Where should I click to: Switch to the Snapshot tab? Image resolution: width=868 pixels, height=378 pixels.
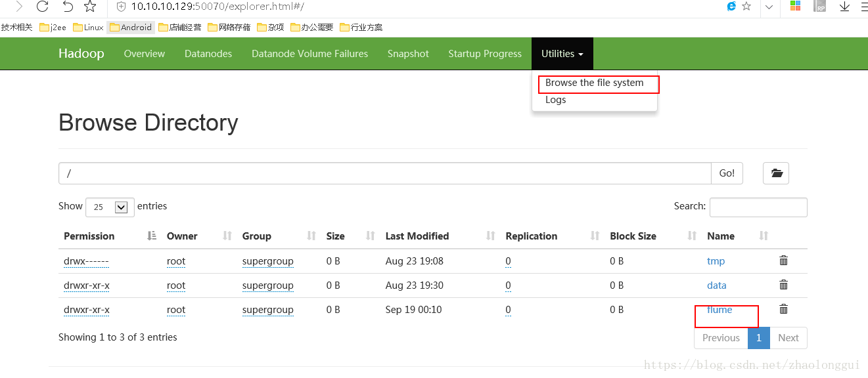coord(408,54)
